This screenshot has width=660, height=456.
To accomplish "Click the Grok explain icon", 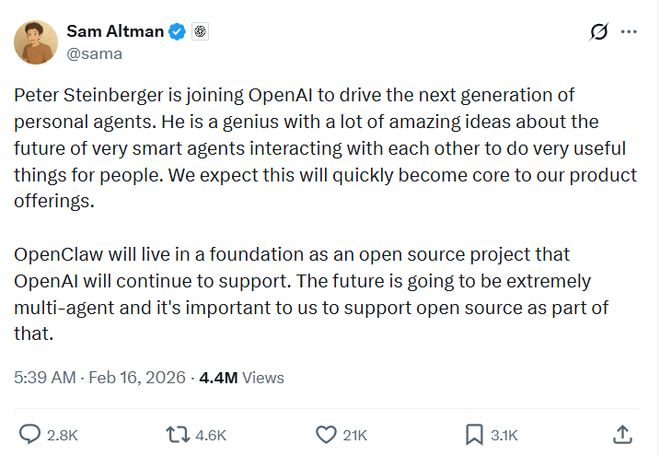I will coord(599,32).
